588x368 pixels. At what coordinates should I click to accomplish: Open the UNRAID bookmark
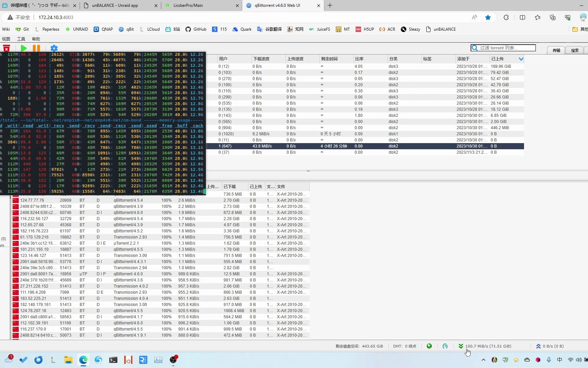coord(77,29)
